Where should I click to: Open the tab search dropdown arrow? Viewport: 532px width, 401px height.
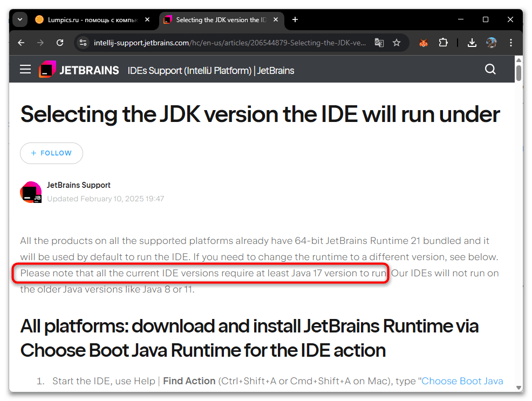click(20, 19)
